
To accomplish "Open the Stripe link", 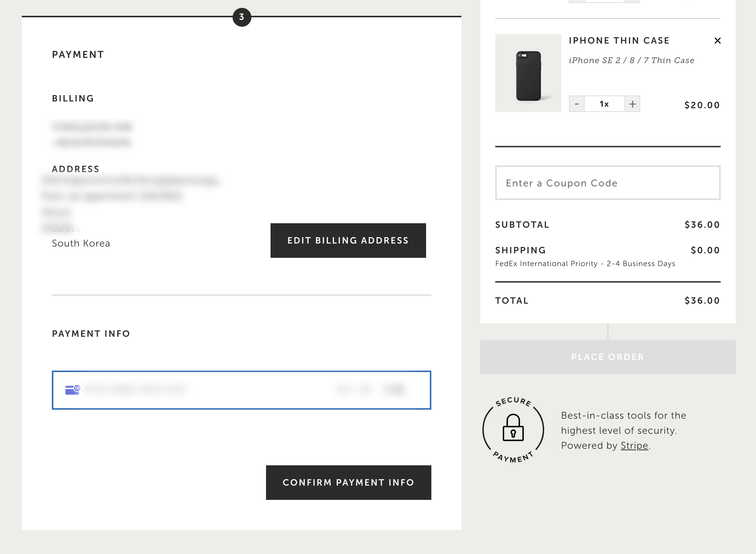I will [x=634, y=445].
